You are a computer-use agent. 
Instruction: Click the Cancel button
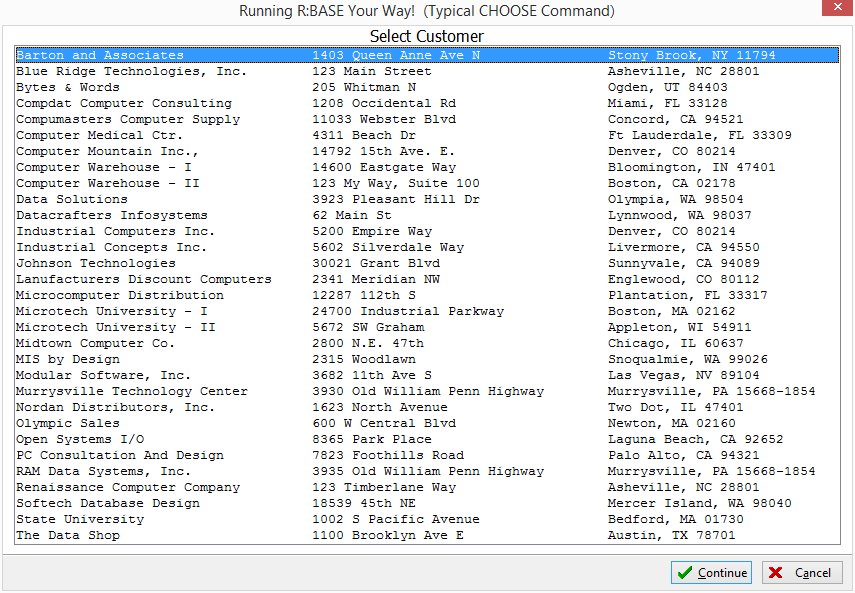[x=801, y=573]
